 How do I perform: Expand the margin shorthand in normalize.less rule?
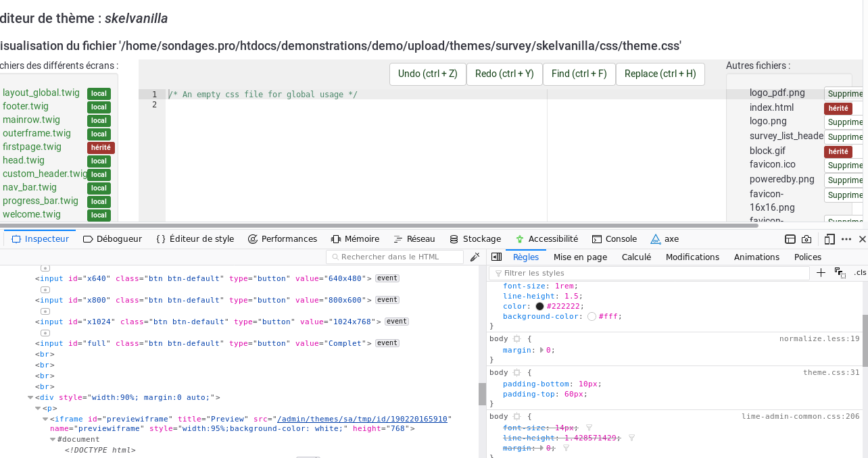(541, 350)
